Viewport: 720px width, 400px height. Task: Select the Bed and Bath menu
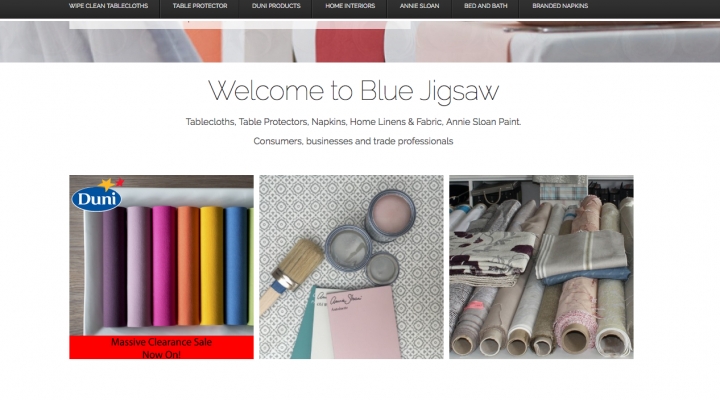tap(485, 6)
